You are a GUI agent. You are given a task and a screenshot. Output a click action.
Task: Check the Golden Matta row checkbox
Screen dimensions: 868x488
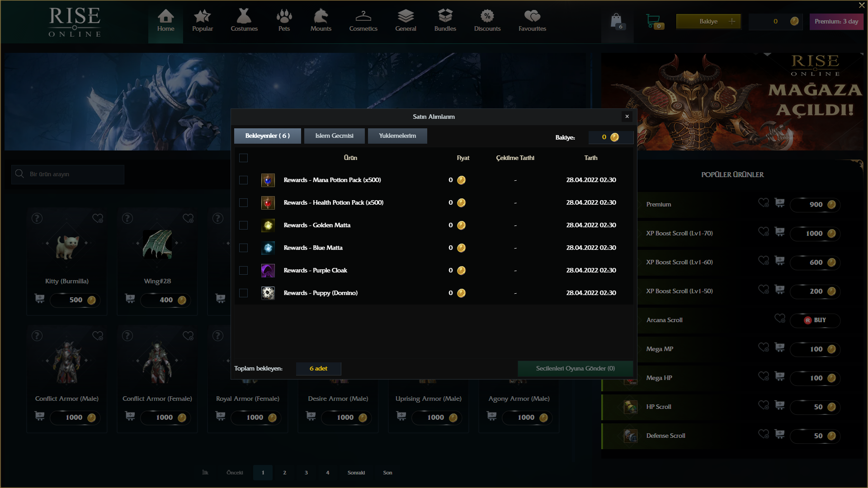coord(243,225)
